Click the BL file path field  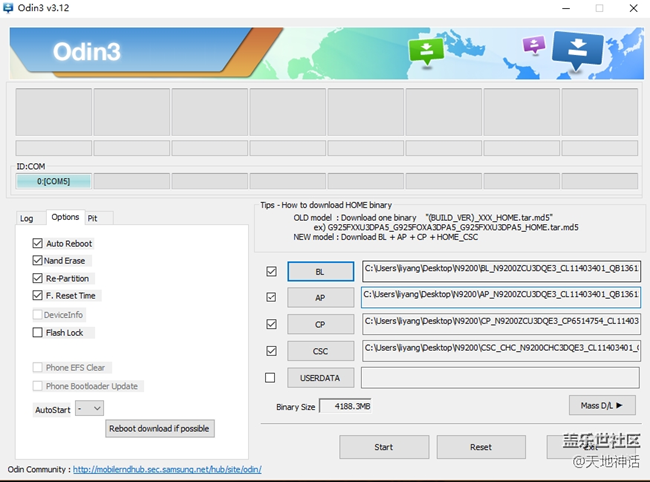pyautogui.click(x=501, y=271)
